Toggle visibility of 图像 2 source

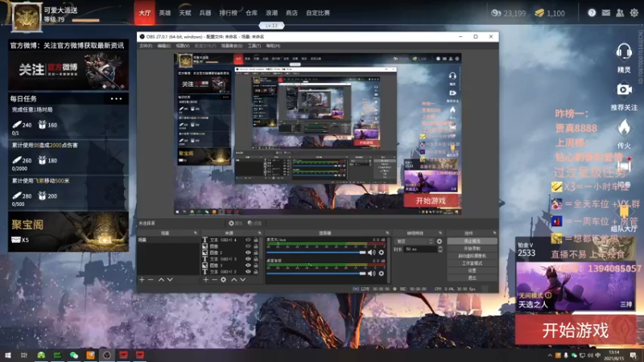tap(248, 253)
